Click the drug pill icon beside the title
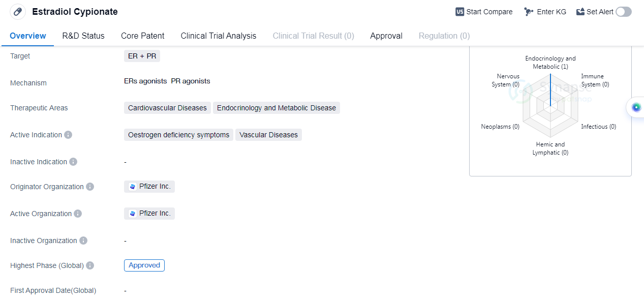 tap(18, 12)
